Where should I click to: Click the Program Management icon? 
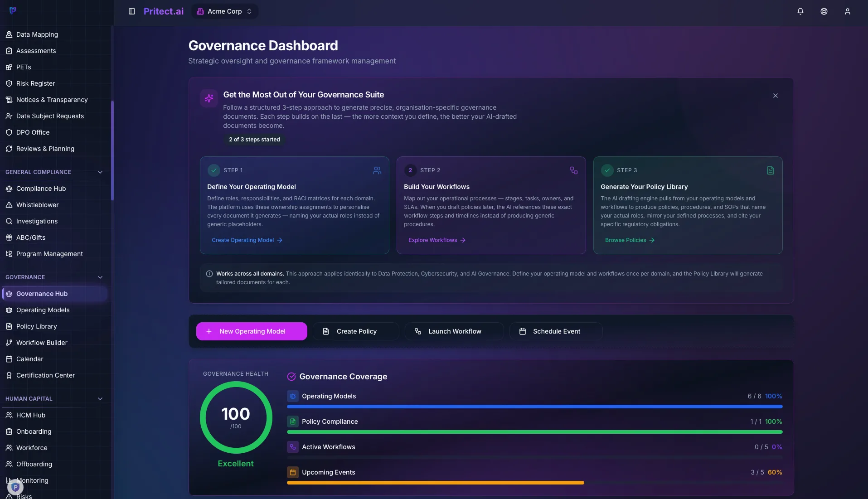(x=9, y=254)
